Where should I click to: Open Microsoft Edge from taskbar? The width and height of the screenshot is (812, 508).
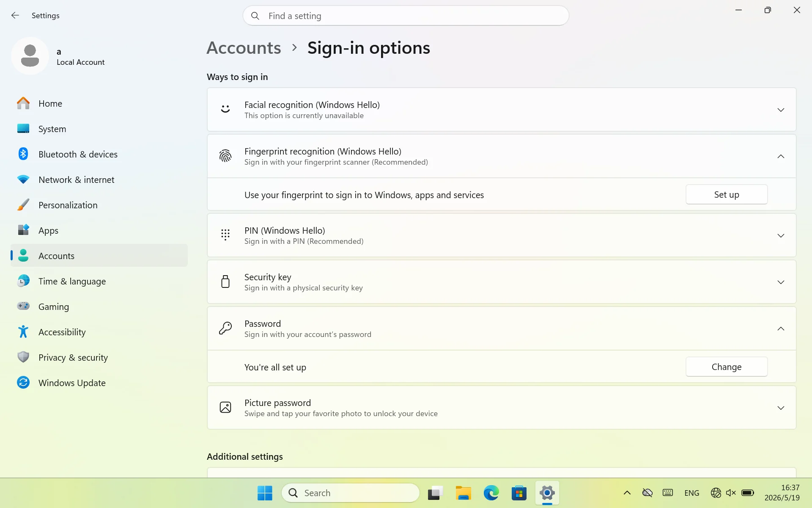pyautogui.click(x=491, y=493)
